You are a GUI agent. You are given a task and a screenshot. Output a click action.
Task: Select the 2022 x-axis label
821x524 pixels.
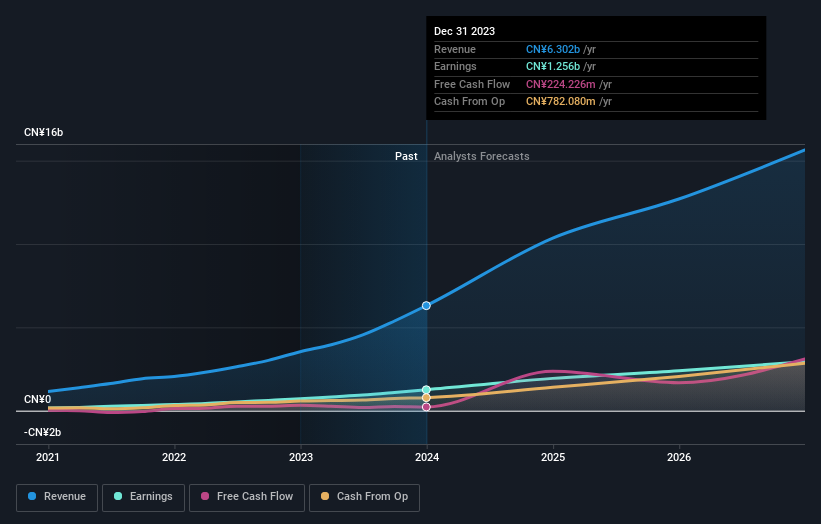point(174,457)
